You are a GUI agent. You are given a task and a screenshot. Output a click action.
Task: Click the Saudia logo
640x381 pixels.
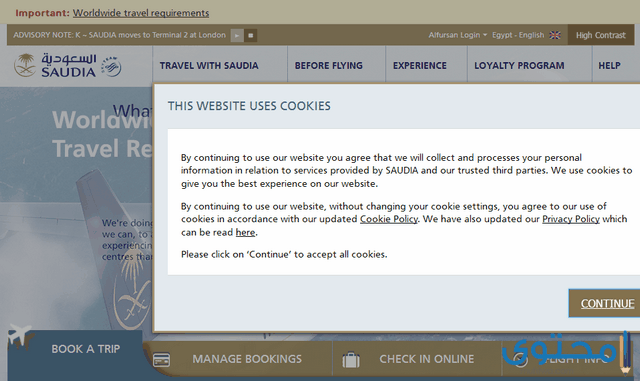point(55,65)
